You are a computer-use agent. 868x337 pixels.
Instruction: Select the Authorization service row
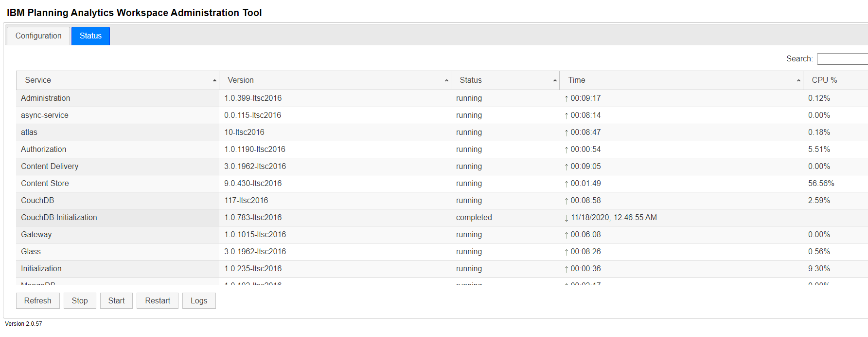tap(442, 150)
